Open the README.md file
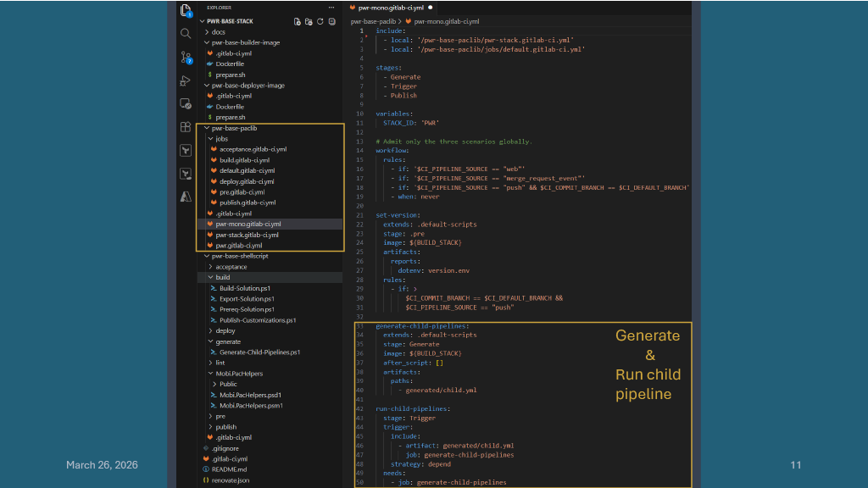Screen dimensions: 868x488 click(x=229, y=469)
